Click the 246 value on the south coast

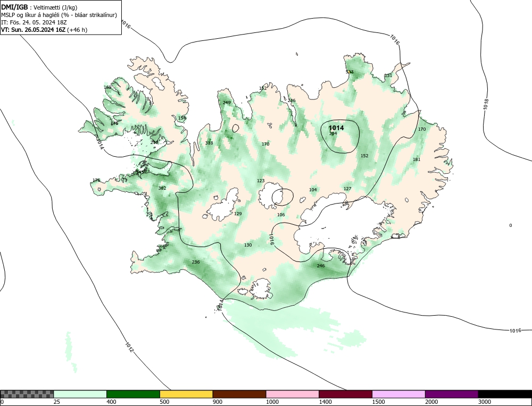pos(321,266)
